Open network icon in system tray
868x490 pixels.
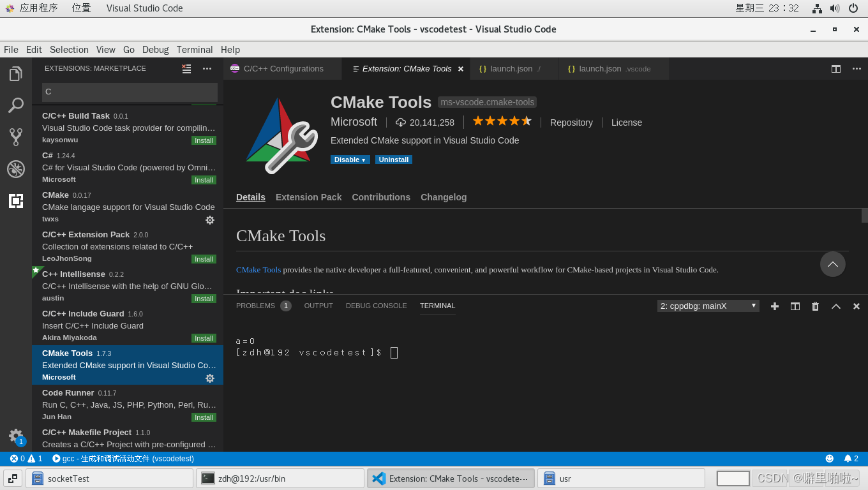coord(817,8)
